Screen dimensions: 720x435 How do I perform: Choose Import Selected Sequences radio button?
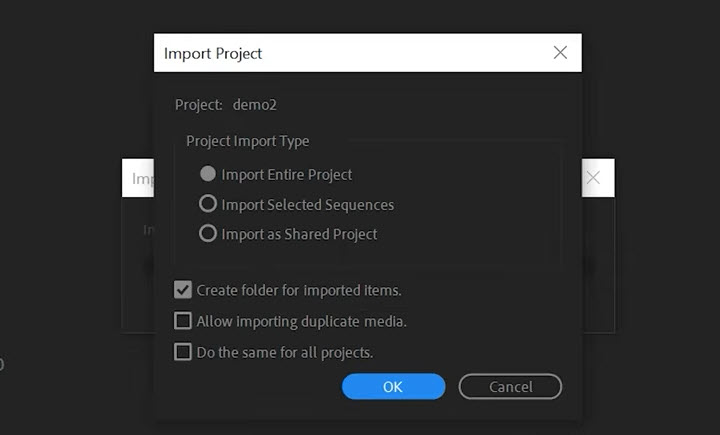(208, 204)
